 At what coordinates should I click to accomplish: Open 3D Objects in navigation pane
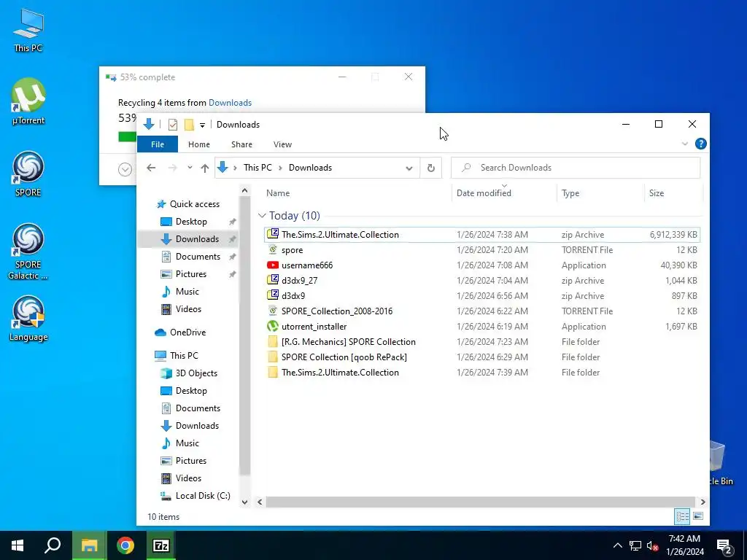coord(189,373)
